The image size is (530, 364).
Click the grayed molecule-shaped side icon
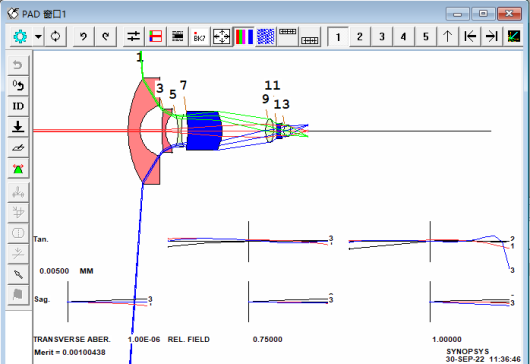[x=18, y=192]
